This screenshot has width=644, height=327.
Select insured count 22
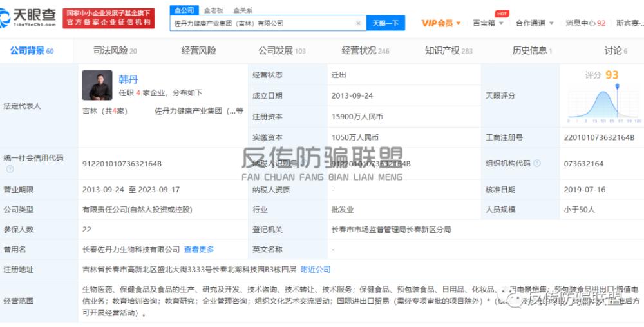point(87,230)
